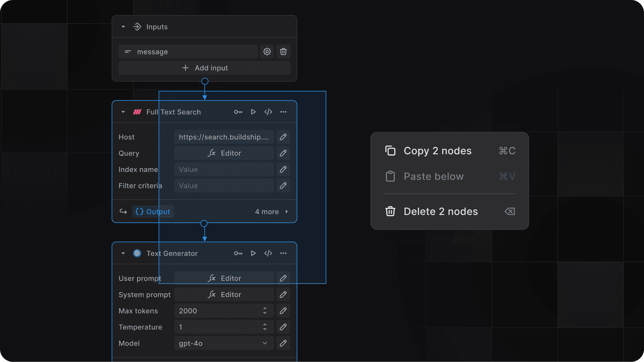This screenshot has width=644, height=362.
Task: Click the Full Text Search logo icon
Action: (137, 112)
